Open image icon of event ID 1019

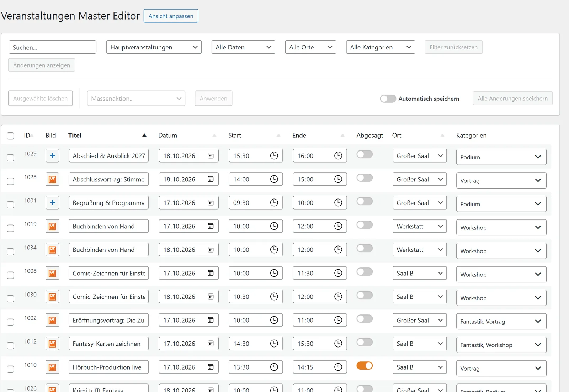pyautogui.click(x=52, y=226)
